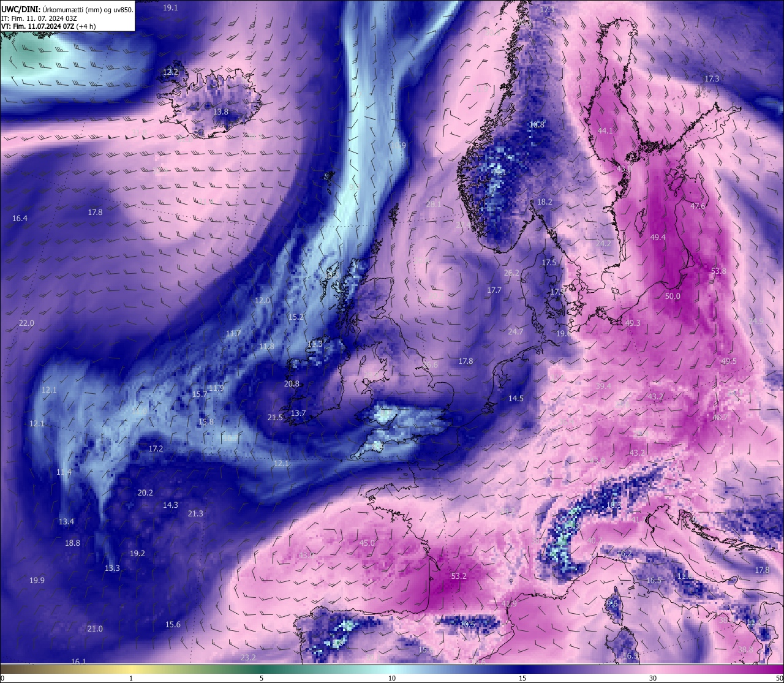
Task: Select the 14.5 value over the Netherlands
Action: [516, 399]
